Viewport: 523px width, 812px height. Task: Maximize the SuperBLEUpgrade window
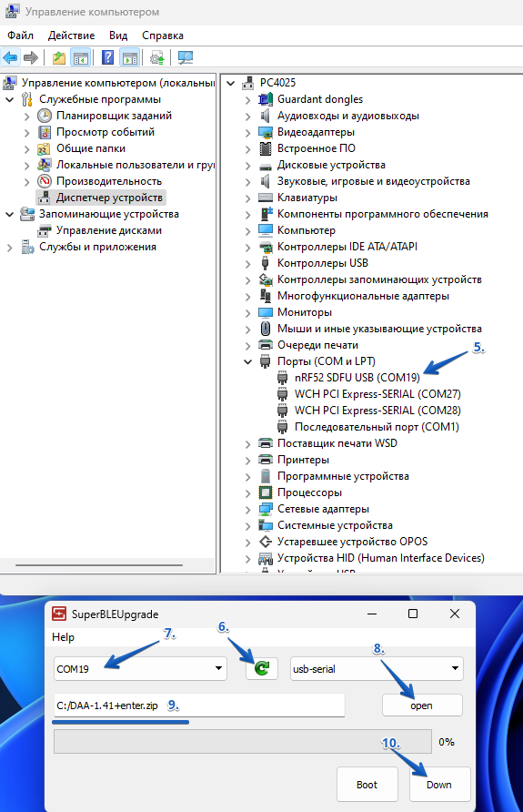[x=413, y=614]
